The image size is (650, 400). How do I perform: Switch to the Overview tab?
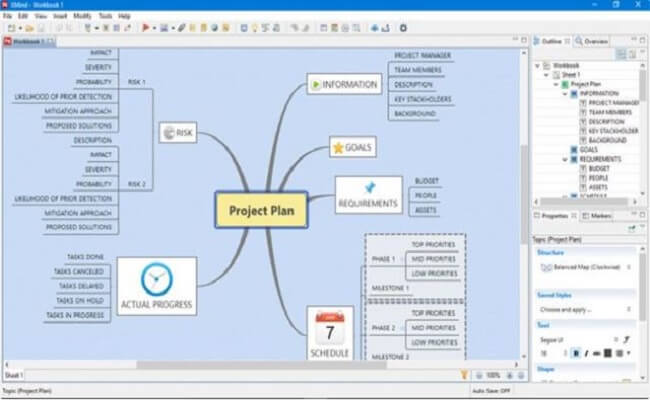pos(595,42)
